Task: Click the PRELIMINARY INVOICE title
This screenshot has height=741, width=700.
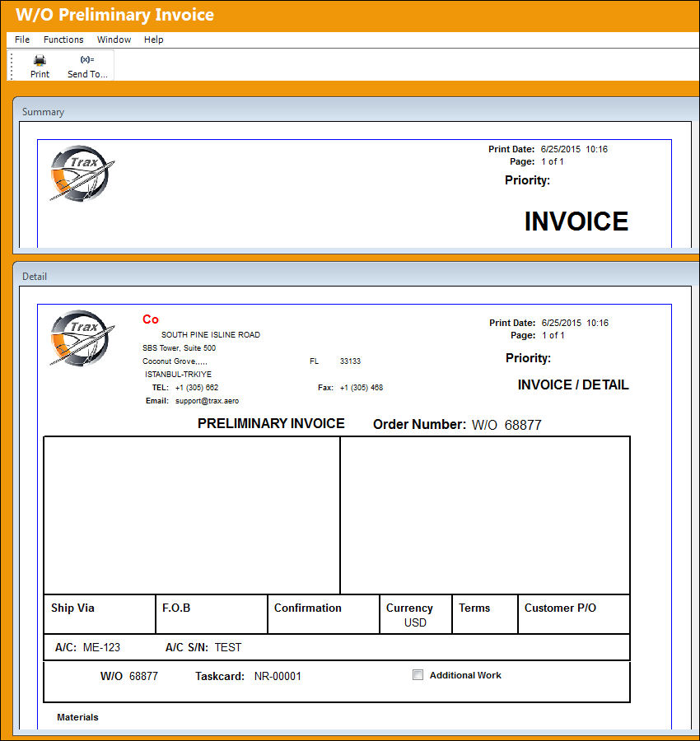Action: tap(271, 423)
